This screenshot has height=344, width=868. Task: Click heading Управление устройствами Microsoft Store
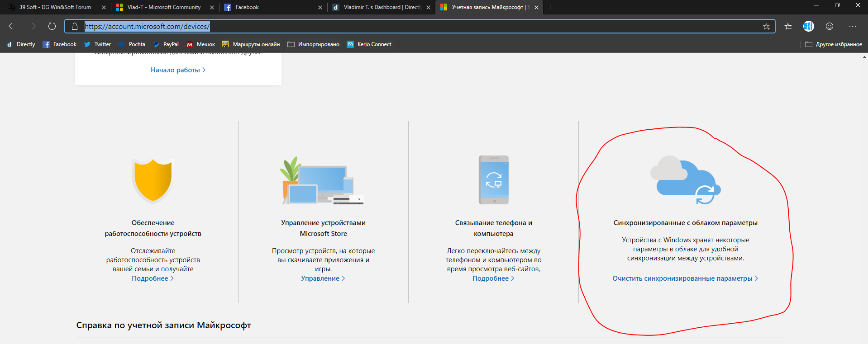coord(323,228)
